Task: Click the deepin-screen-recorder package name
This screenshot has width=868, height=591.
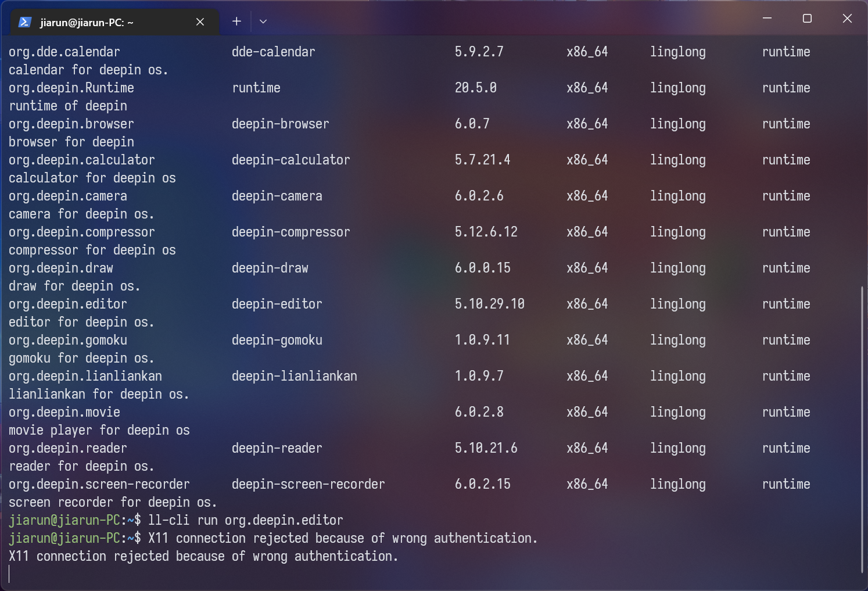Action: 308,484
